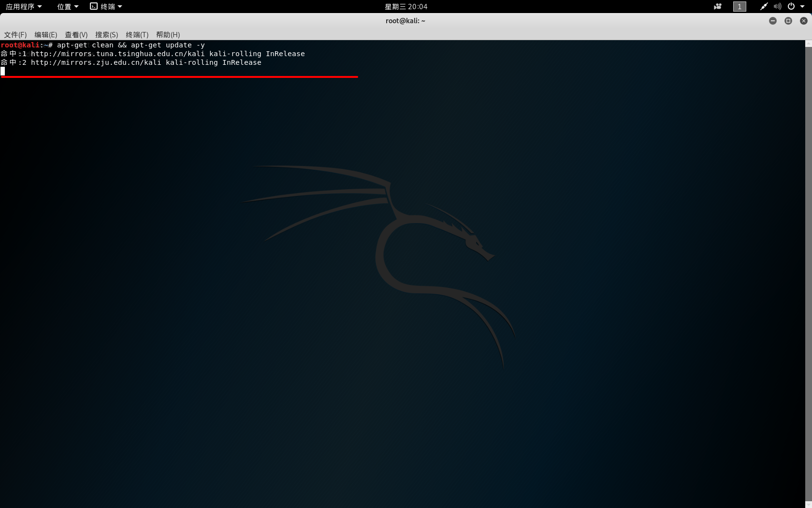Click the scrollbar up arrow in terminal
The width and height of the screenshot is (812, 508).
pyautogui.click(x=808, y=44)
